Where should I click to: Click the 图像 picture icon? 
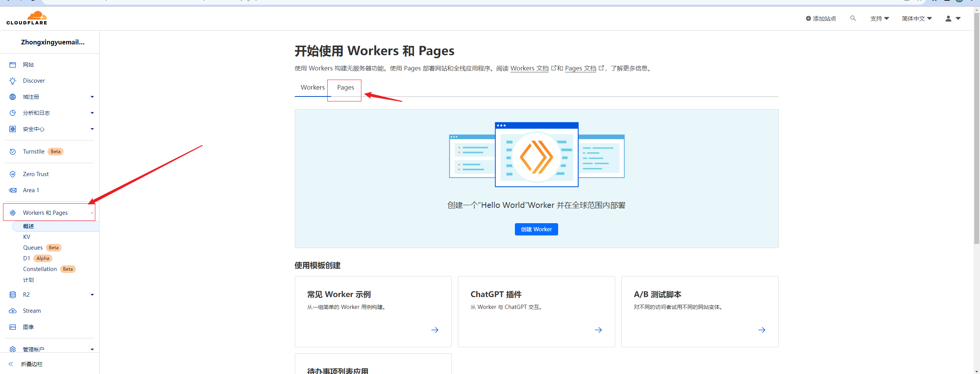pos(13,327)
